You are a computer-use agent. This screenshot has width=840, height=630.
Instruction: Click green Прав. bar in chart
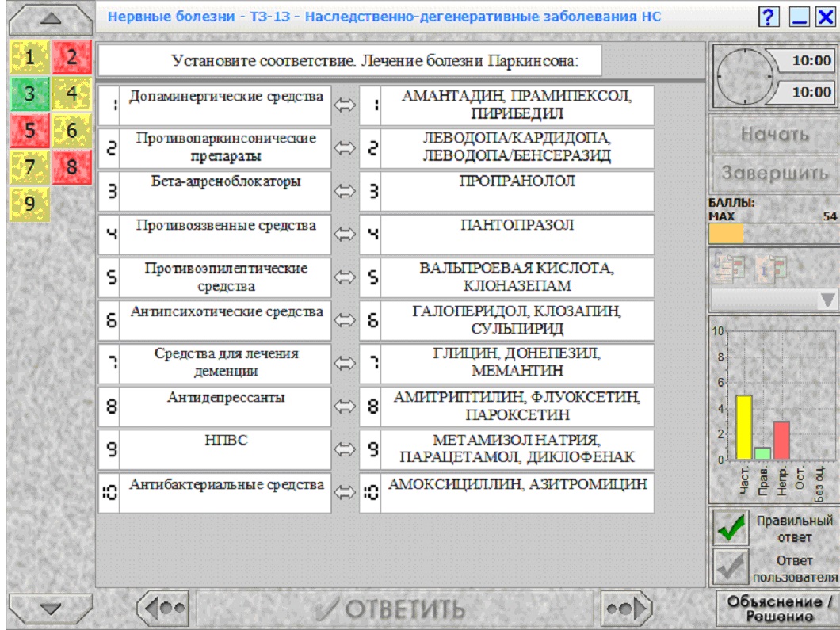pyautogui.click(x=762, y=453)
